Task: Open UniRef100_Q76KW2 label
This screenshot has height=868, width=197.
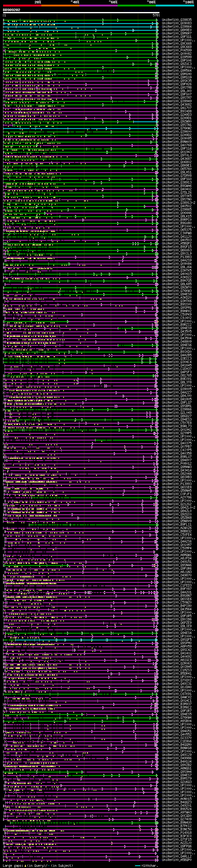Action: (177, 128)
